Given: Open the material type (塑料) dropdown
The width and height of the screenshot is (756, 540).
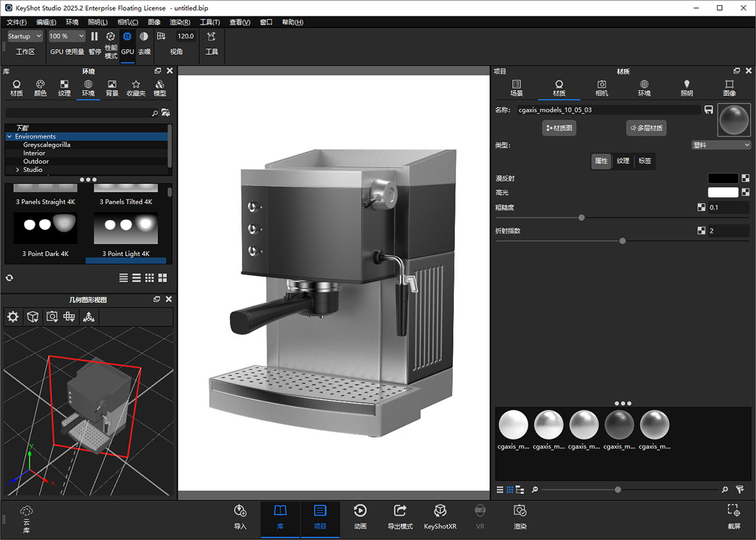Looking at the screenshot, I should pos(721,145).
